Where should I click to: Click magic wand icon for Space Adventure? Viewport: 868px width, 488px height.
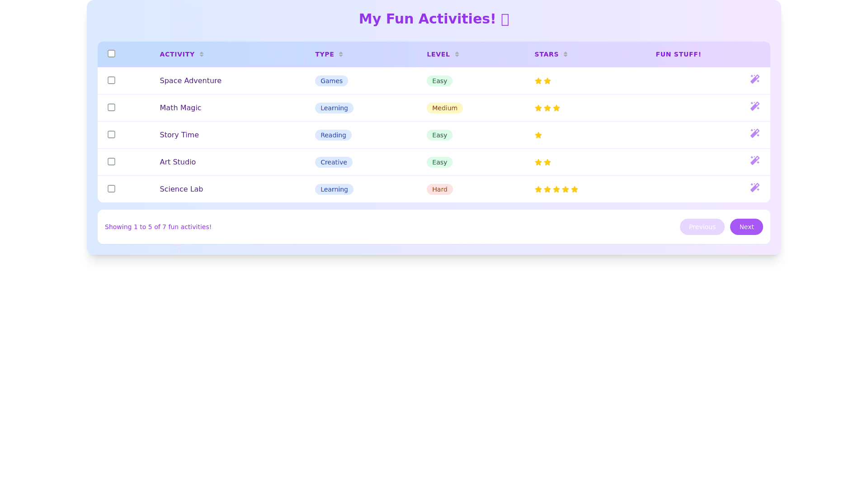pyautogui.click(x=755, y=79)
